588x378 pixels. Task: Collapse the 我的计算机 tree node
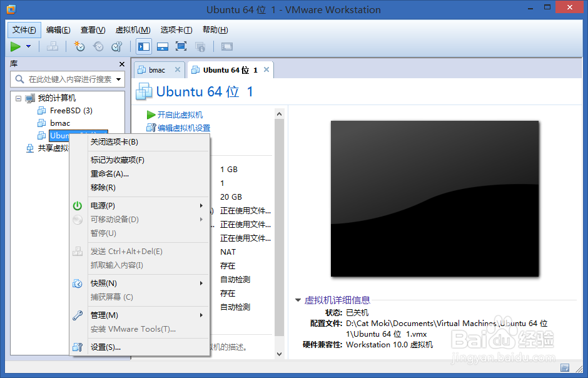(x=18, y=98)
